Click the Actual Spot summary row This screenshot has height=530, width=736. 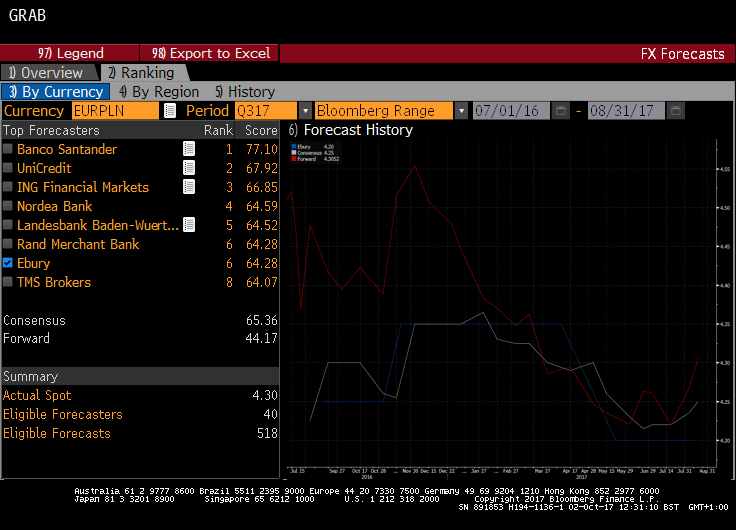pyautogui.click(x=140, y=395)
